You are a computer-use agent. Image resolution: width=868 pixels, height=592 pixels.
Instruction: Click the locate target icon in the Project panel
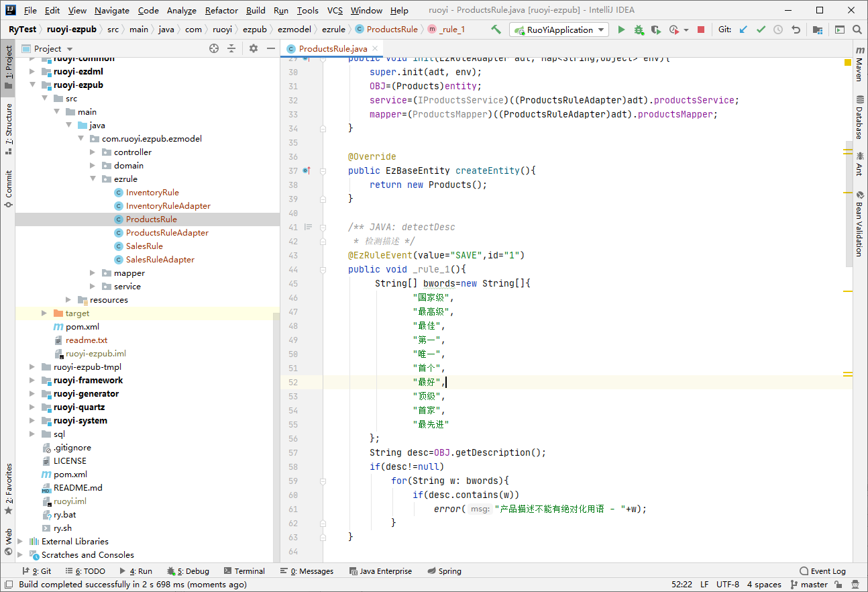coord(214,48)
